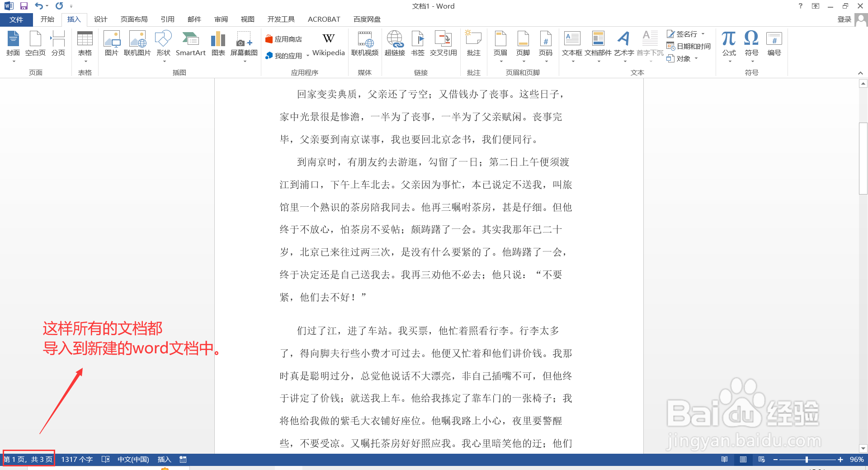
Task: Open the Wikipedia add-in
Action: click(x=329, y=44)
